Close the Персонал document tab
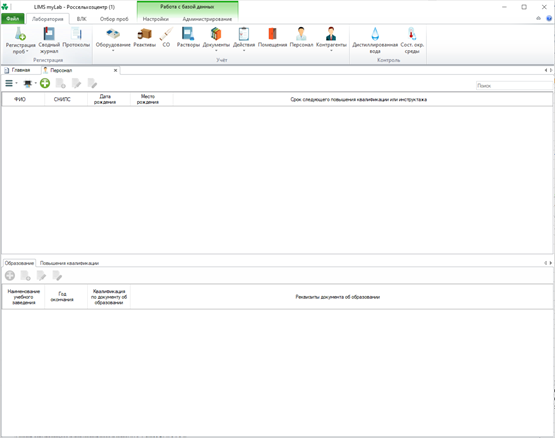555x438 pixels. click(x=115, y=70)
